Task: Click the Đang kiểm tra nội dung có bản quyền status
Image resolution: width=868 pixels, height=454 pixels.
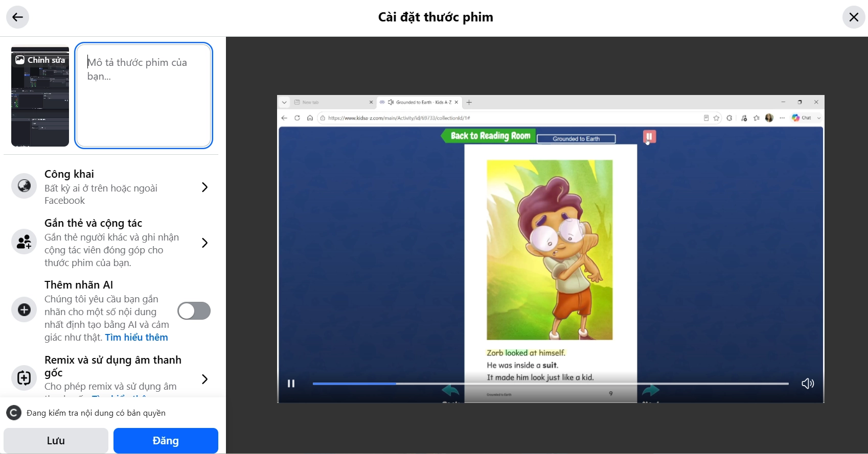Action: (x=96, y=413)
